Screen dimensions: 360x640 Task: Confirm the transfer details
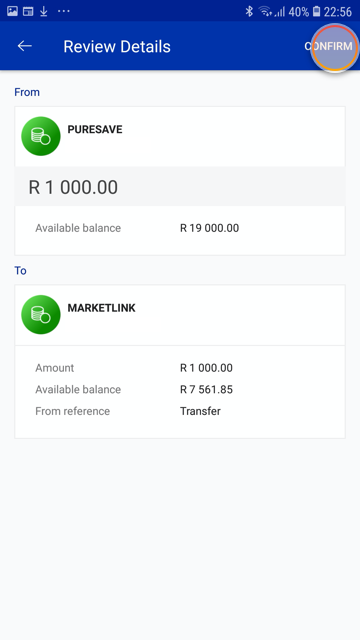[x=329, y=46]
